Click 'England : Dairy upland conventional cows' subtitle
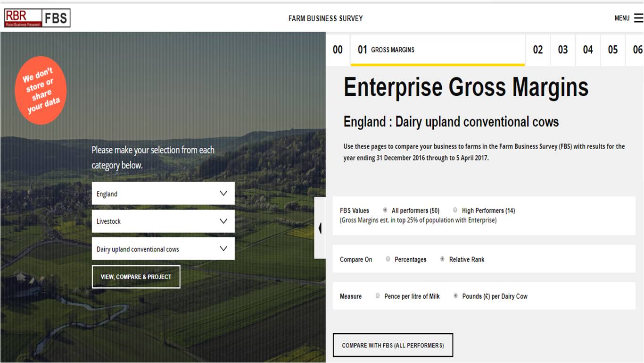This screenshot has width=644, height=363. [451, 122]
